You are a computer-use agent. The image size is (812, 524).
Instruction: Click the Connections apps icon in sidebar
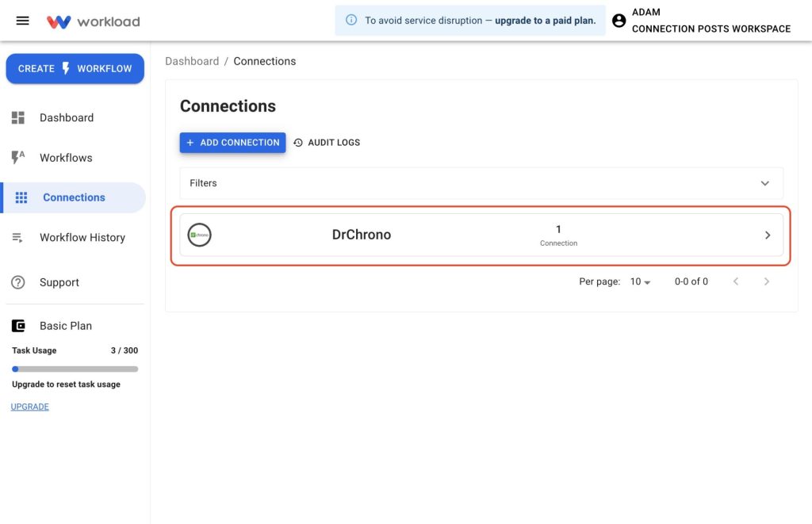(21, 197)
